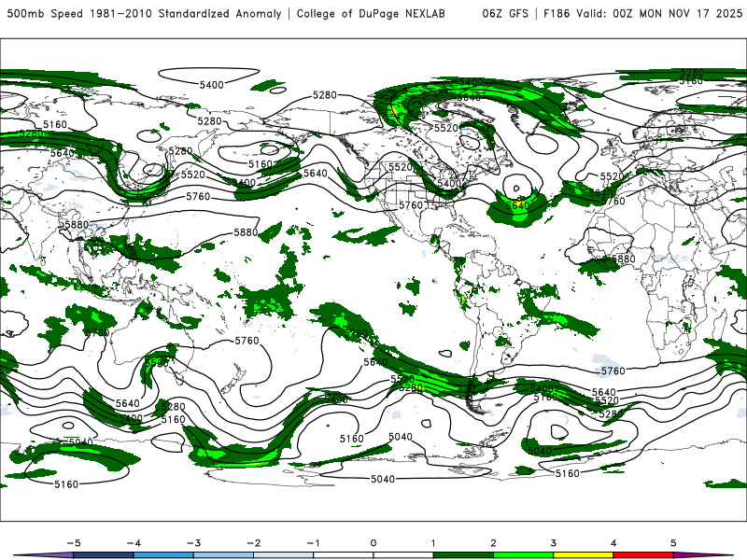Click the '500mb Speed 1981-2010 Standardized Anomaly' title

click(145, 13)
